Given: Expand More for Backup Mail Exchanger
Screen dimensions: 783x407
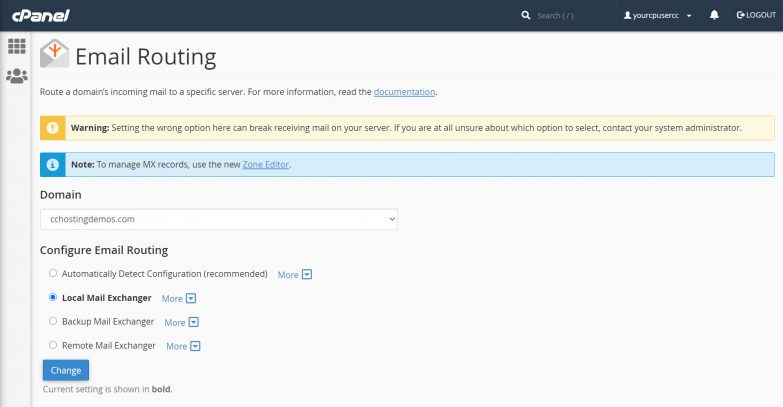Looking at the screenshot, I should (x=182, y=322).
